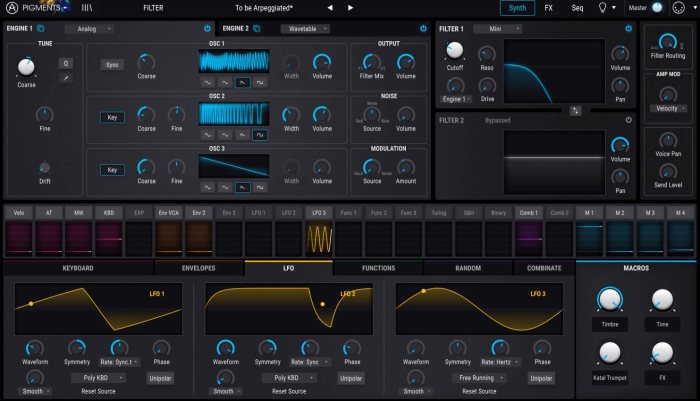Open the Functions modulation tab
The width and height of the screenshot is (700, 401).
tap(378, 268)
